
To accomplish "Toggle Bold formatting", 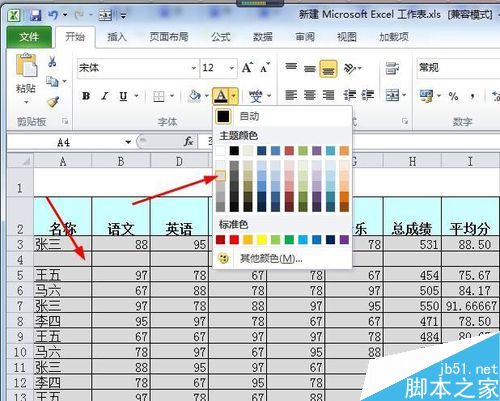I will (x=86, y=96).
